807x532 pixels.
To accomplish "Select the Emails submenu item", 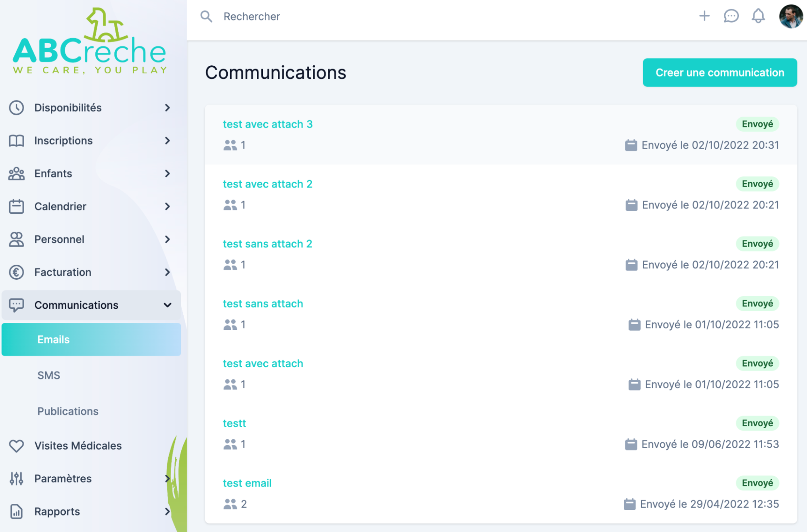I will [54, 339].
